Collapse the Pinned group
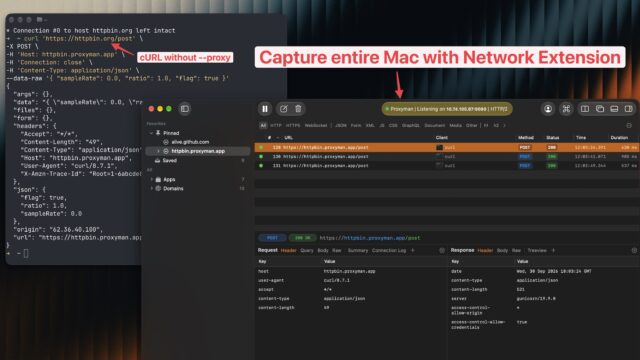This screenshot has width=640, height=360. tap(151, 133)
